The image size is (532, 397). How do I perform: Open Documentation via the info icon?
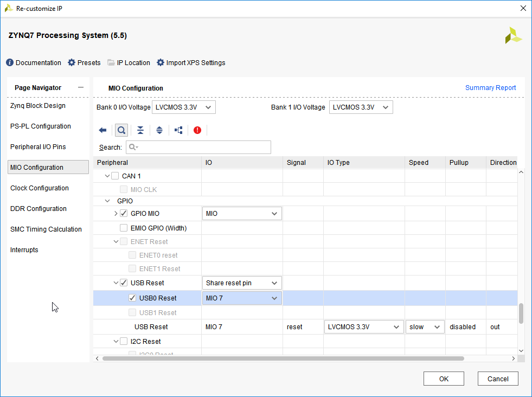(x=10, y=63)
